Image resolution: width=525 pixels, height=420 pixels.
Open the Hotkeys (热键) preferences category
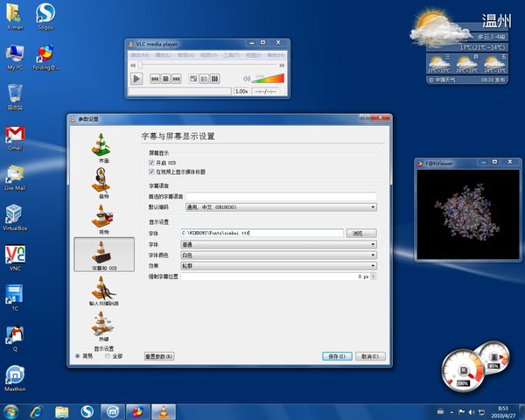coord(102,326)
